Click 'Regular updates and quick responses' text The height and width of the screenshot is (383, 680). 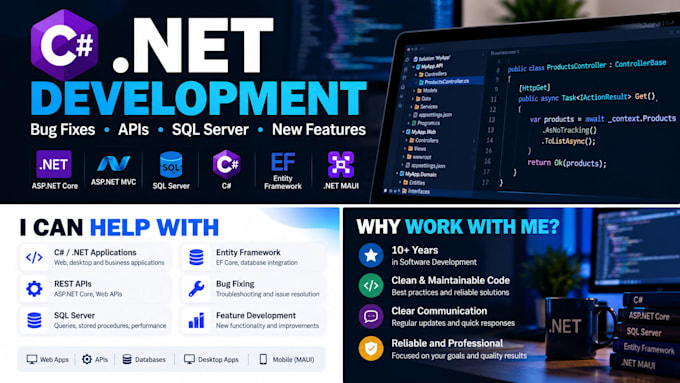click(453, 323)
